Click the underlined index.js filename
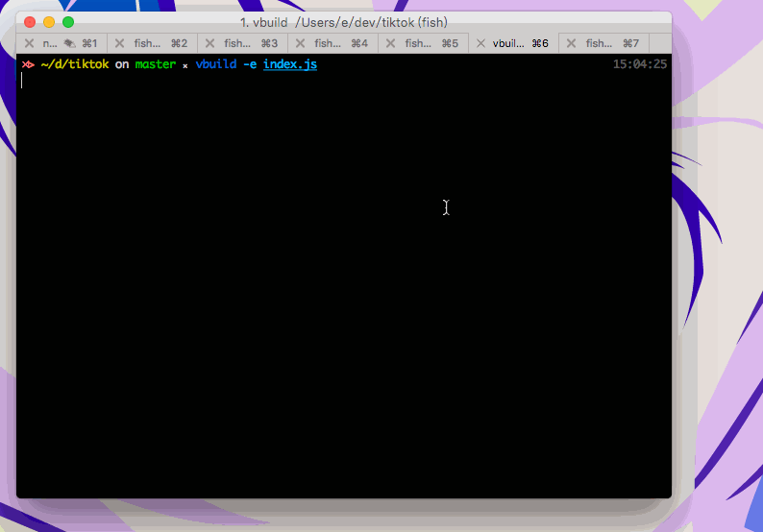Image resolution: width=763 pixels, height=532 pixels. [290, 64]
